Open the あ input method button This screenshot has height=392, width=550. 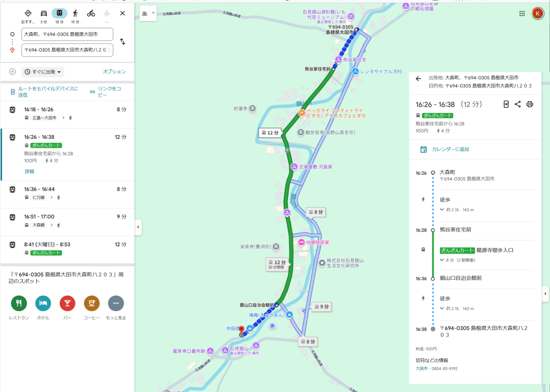coord(145,13)
